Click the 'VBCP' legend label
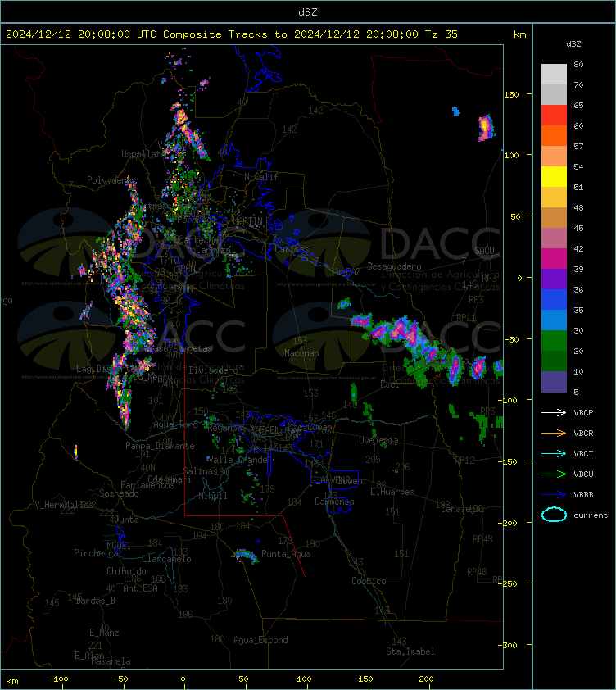Screen dimensions: 616x690 [x=583, y=412]
